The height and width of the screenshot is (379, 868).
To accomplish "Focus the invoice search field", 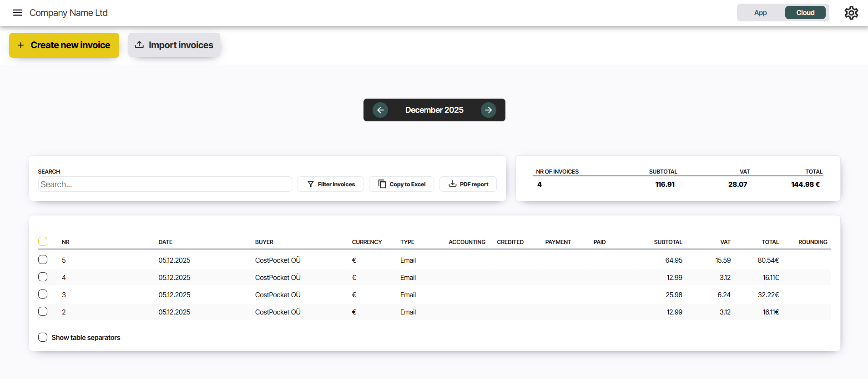I will pos(165,184).
